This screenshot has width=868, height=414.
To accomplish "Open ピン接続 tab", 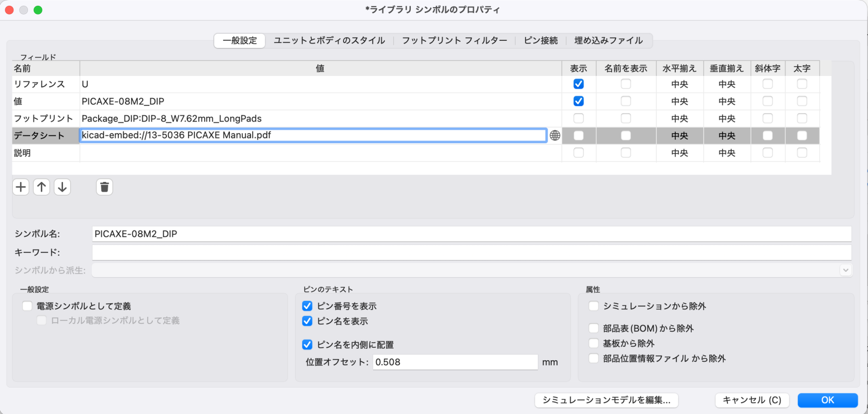I will pos(541,40).
